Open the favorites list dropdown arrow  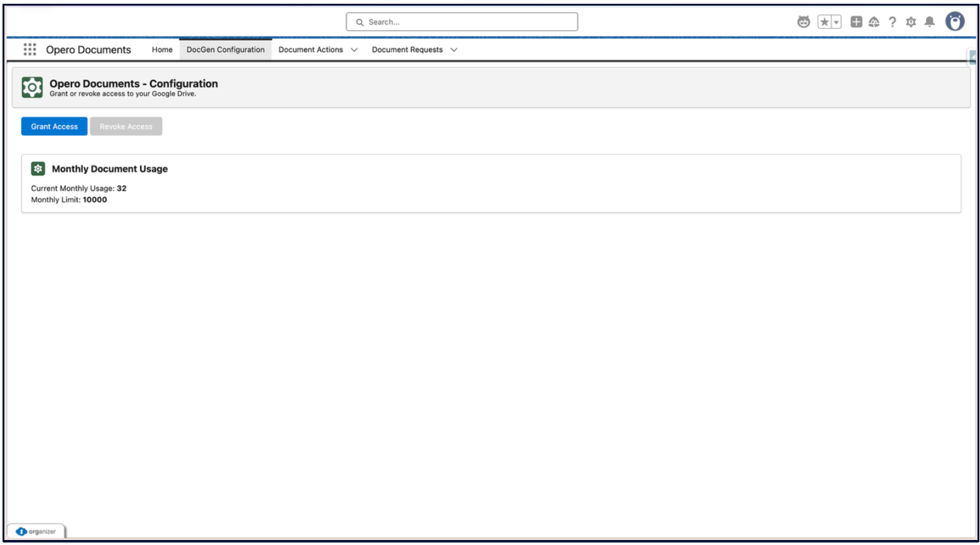pos(836,22)
